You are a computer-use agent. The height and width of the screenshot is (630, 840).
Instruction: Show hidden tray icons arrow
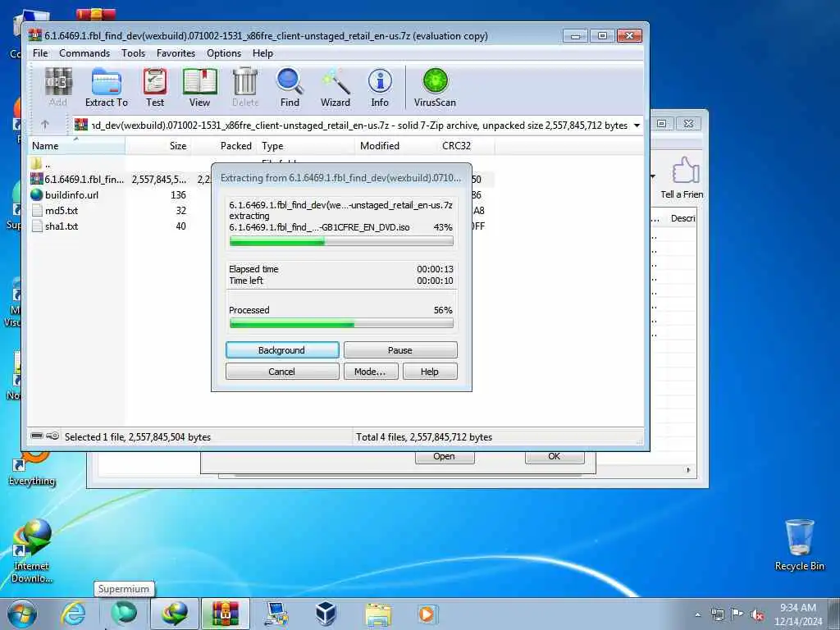(x=697, y=615)
